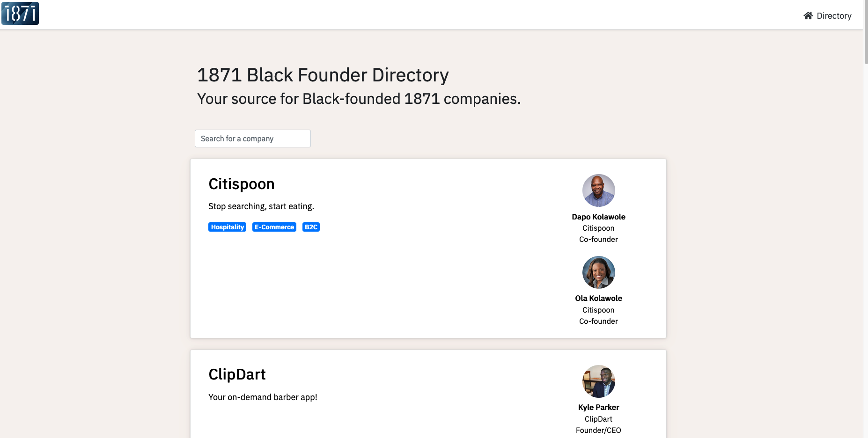The width and height of the screenshot is (868, 438).
Task: Click the home icon beside Directory
Action: 808,16
